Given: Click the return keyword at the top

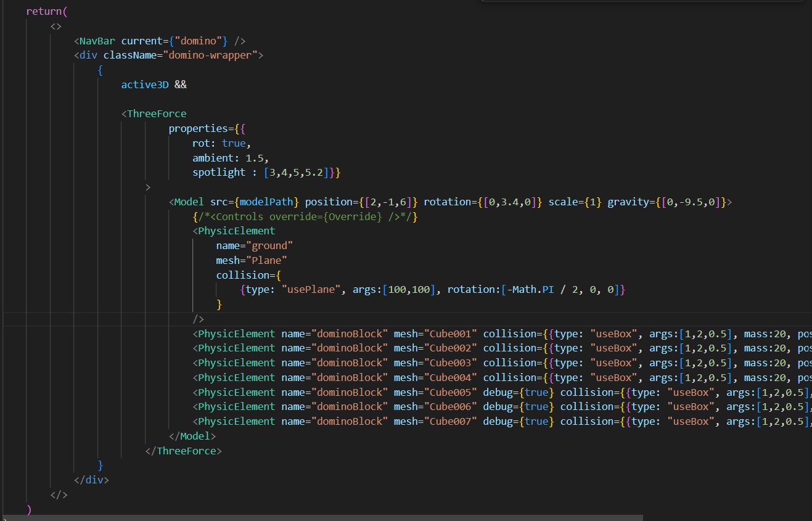Looking at the screenshot, I should tap(42, 12).
